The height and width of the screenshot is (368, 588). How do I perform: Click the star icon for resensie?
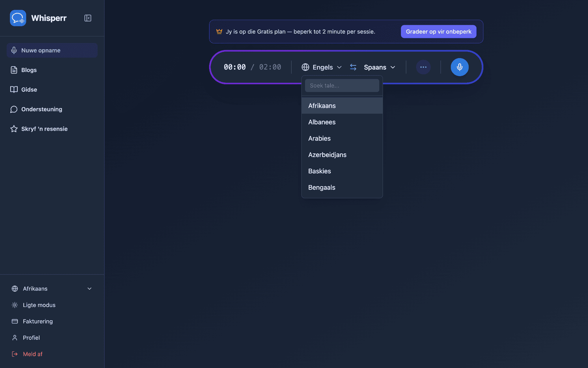14,129
